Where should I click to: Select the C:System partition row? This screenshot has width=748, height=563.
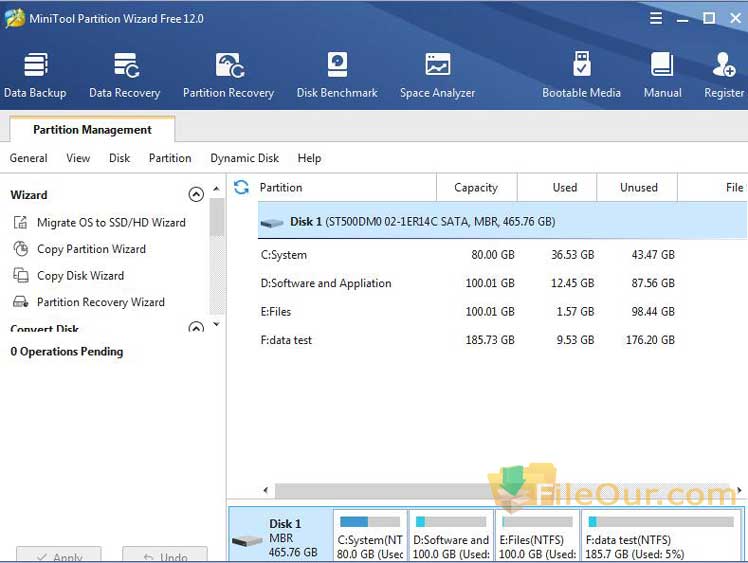(502, 255)
